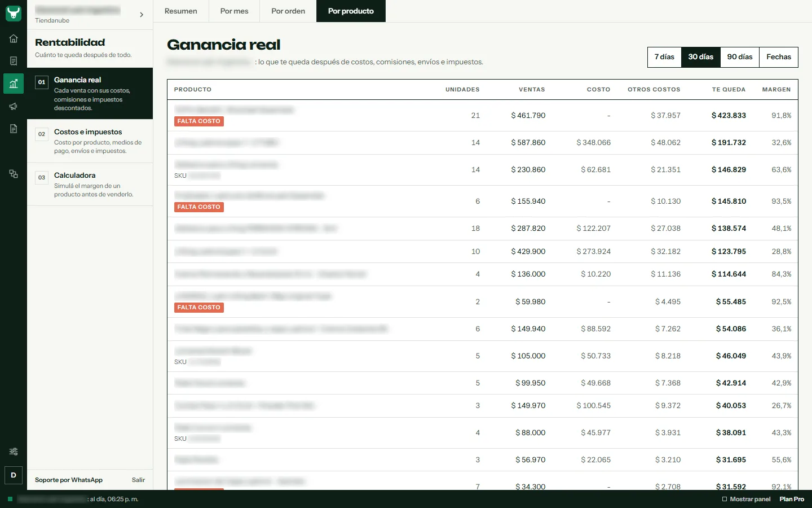The width and height of the screenshot is (812, 508).
Task: Click the Plan Pro label
Action: click(x=792, y=499)
